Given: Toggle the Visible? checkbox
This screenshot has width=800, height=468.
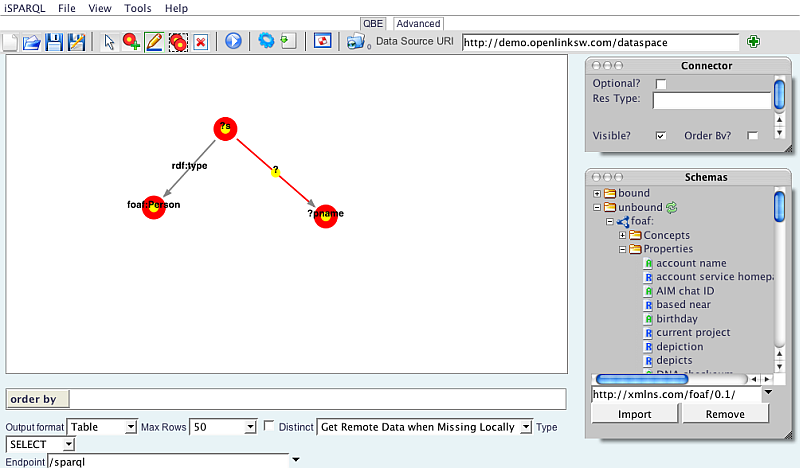Looking at the screenshot, I should coord(661,136).
